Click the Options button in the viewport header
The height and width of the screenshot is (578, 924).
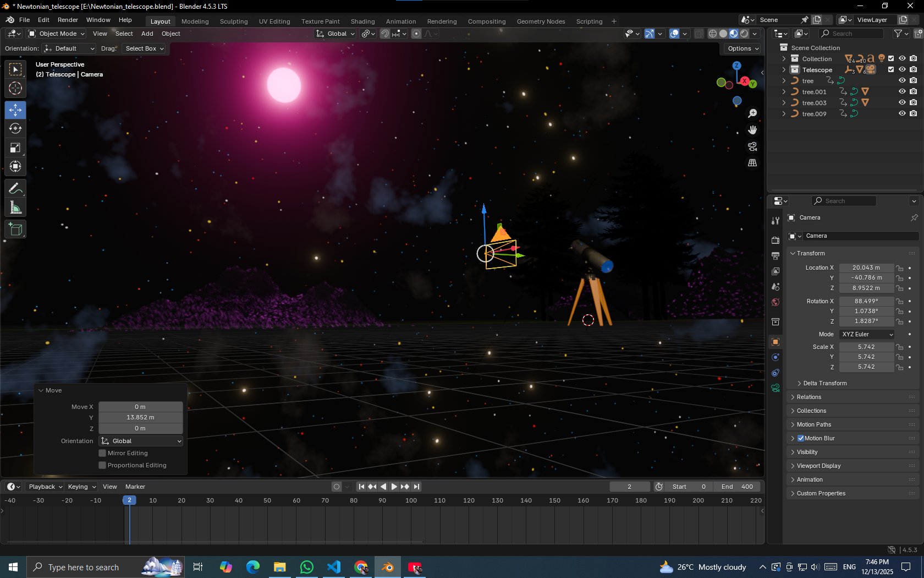741,48
